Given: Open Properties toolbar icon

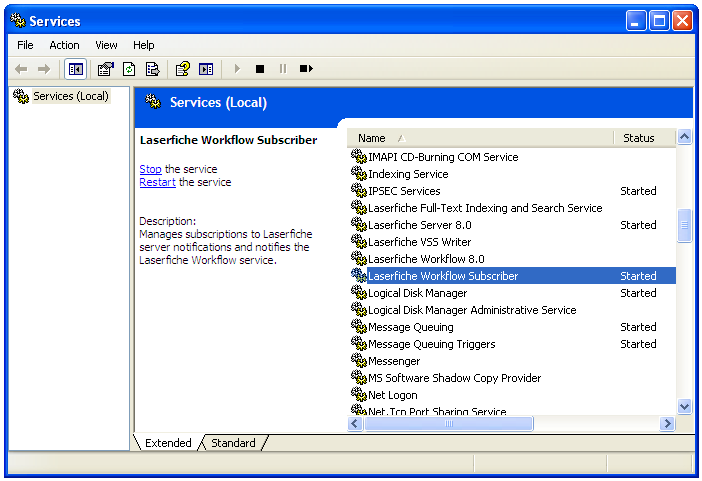Looking at the screenshot, I should 106,69.
